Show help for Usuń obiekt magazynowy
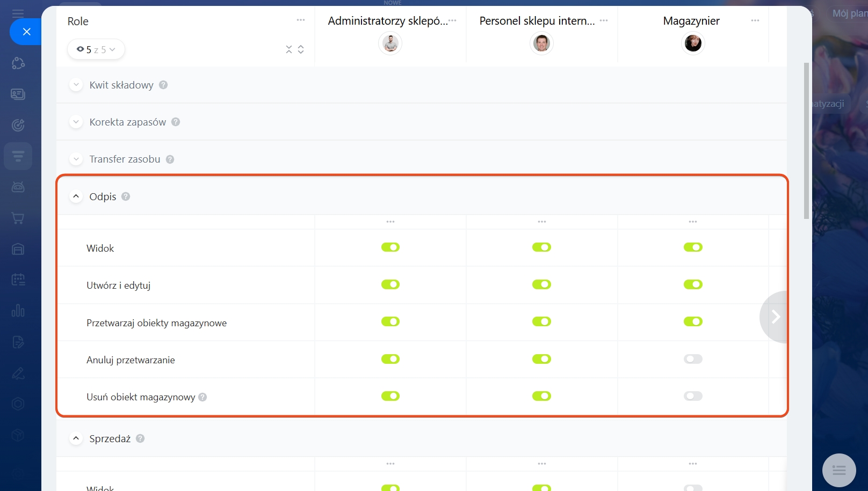This screenshot has height=491, width=868. tap(202, 397)
